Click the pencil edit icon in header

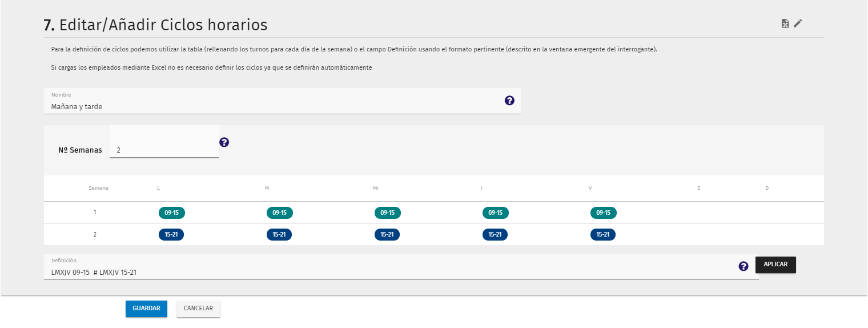(798, 23)
